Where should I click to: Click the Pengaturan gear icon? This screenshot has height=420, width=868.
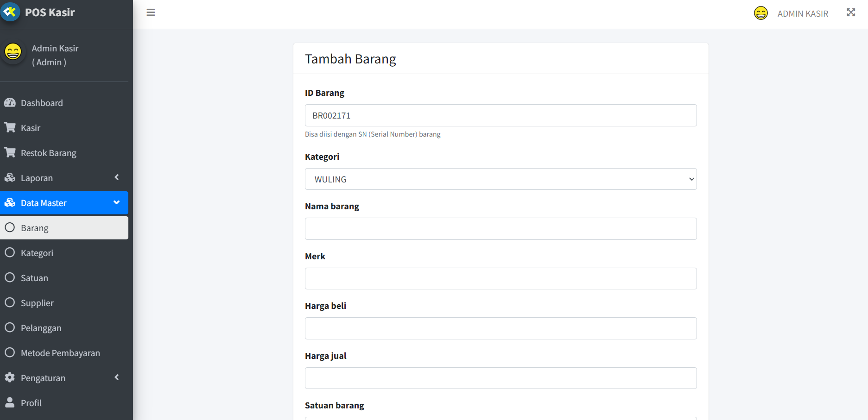(x=10, y=377)
